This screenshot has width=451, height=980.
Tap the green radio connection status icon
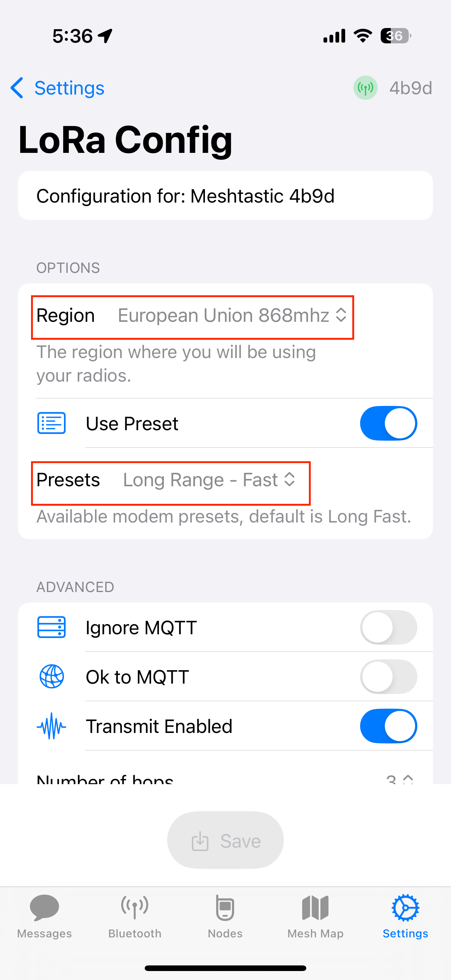[x=365, y=88]
